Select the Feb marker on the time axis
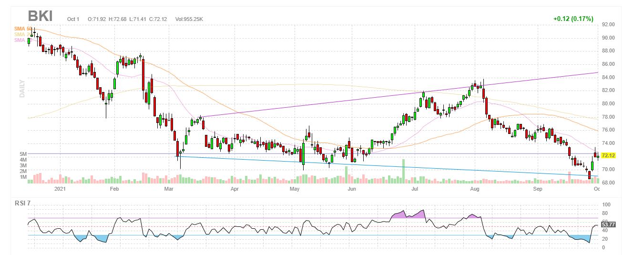644x255 pixels. click(x=114, y=189)
